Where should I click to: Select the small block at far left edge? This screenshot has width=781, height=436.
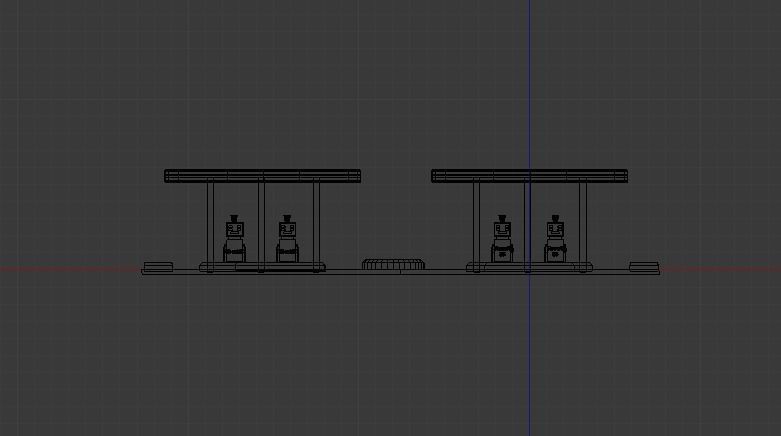coord(158,267)
